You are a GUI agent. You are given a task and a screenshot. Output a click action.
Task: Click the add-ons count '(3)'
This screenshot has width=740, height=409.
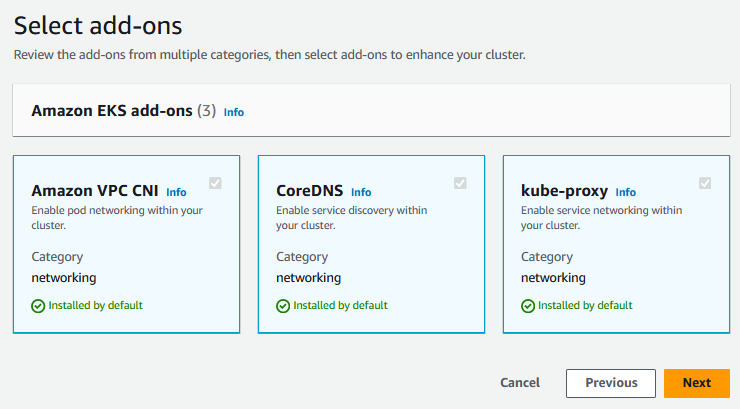(207, 111)
